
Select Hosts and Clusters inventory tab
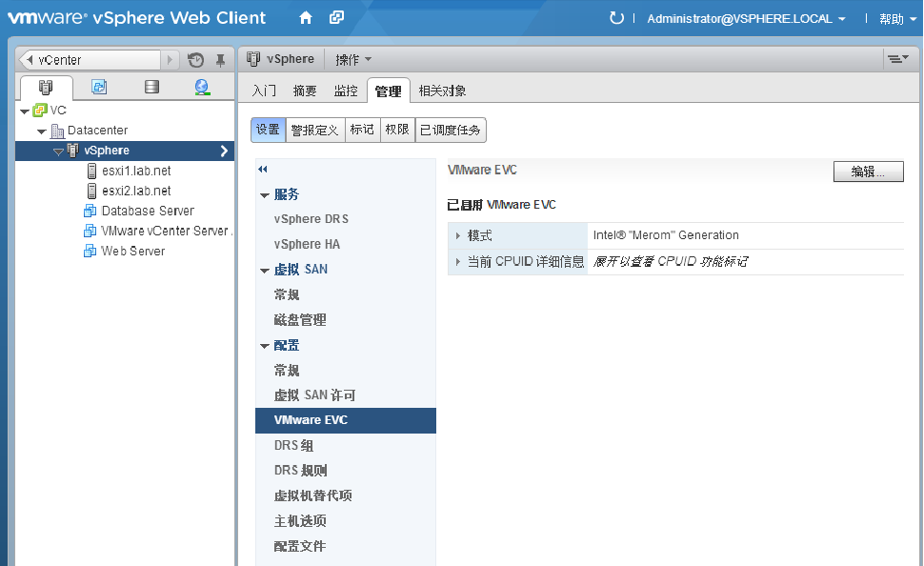pyautogui.click(x=46, y=88)
